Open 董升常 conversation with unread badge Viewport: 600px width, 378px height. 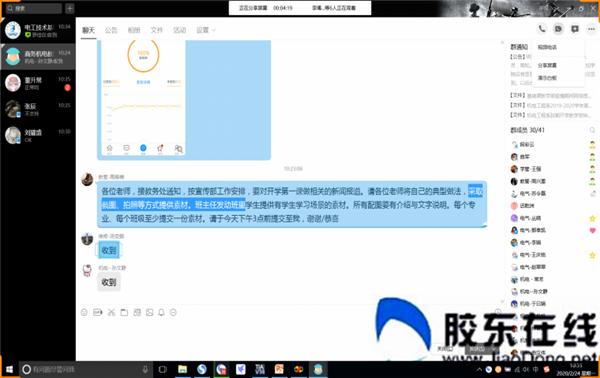pos(38,83)
